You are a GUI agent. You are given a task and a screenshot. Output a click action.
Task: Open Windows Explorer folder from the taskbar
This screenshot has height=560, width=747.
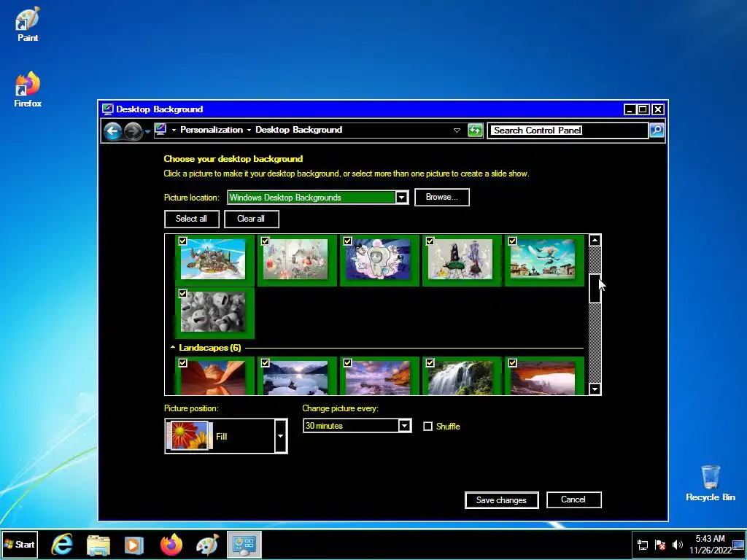[98, 544]
